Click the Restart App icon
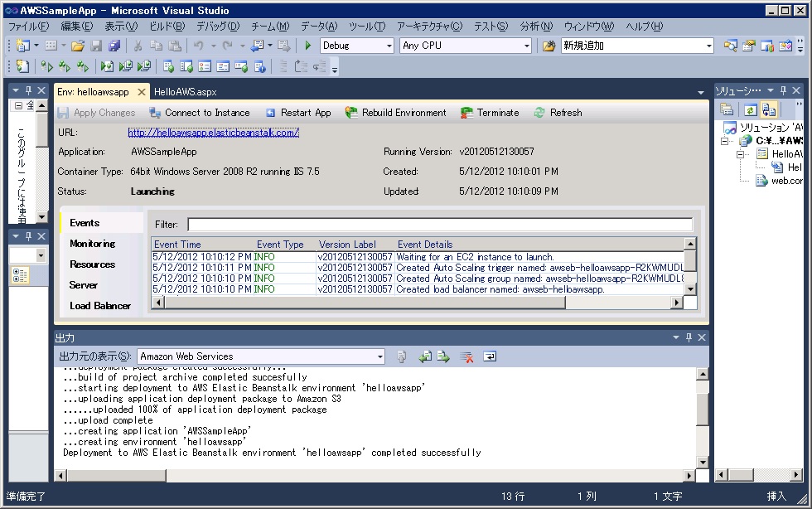 270,113
